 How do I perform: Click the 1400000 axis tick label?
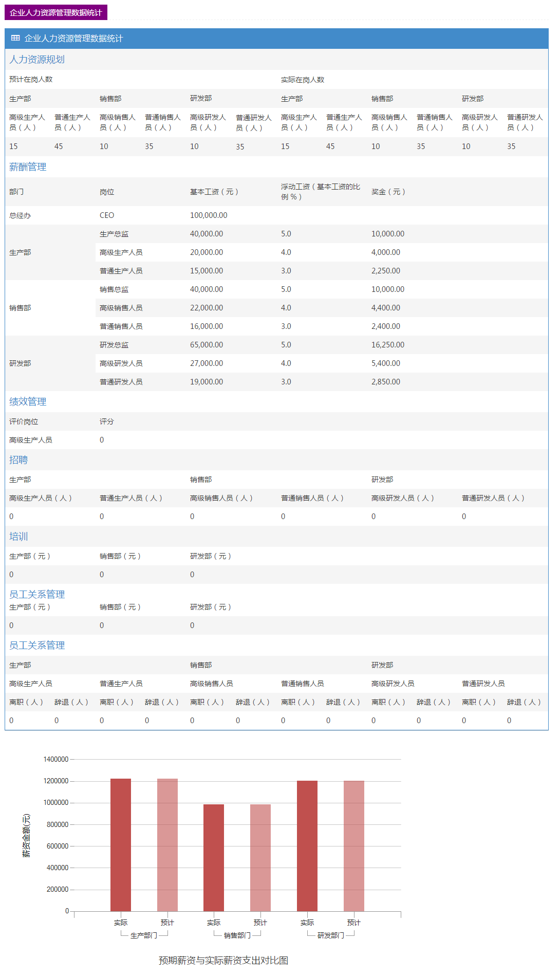coord(56,759)
